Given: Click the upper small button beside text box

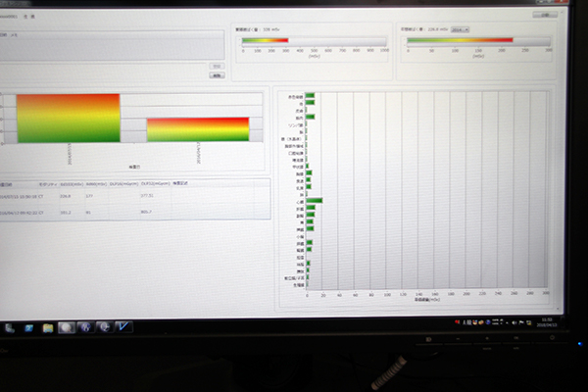Looking at the screenshot, I should 217,66.
